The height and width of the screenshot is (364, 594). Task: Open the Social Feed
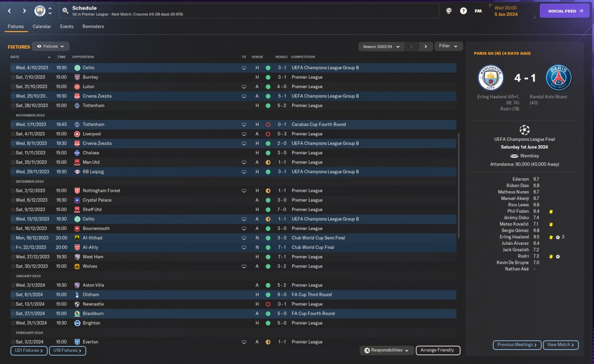point(565,11)
